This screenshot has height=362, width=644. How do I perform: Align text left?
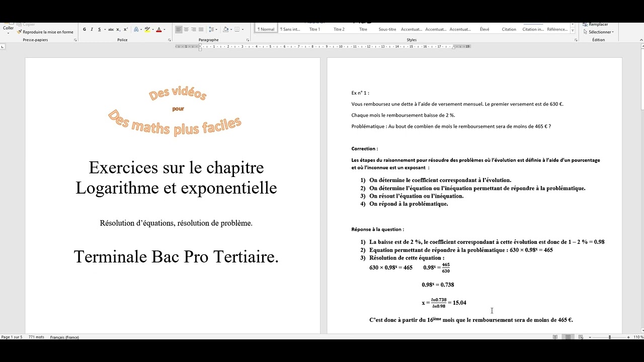coord(179,30)
